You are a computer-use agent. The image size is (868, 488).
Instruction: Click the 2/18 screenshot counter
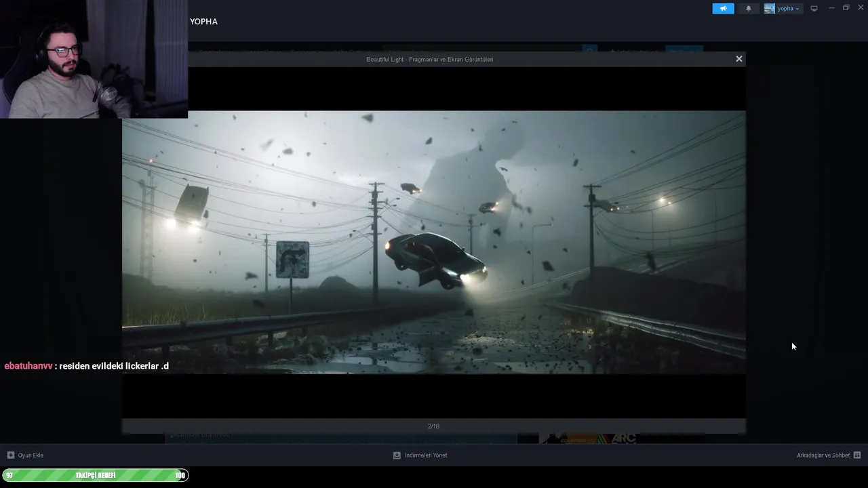434,426
